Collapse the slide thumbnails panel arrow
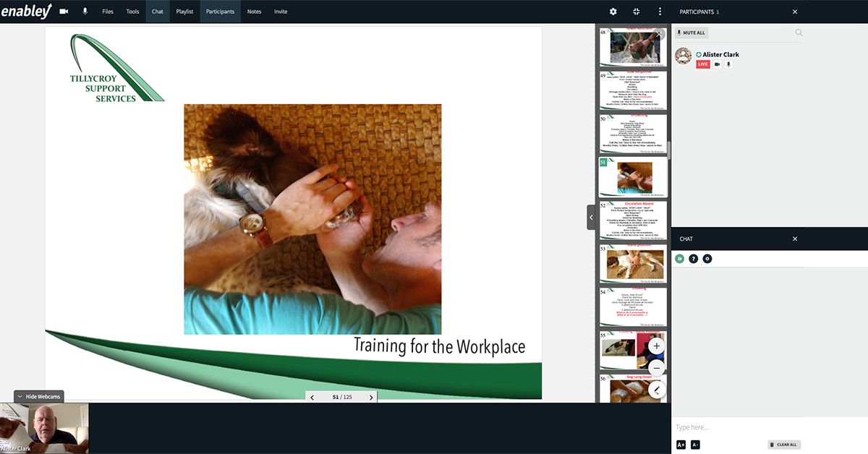The height and width of the screenshot is (454, 868). 591,217
